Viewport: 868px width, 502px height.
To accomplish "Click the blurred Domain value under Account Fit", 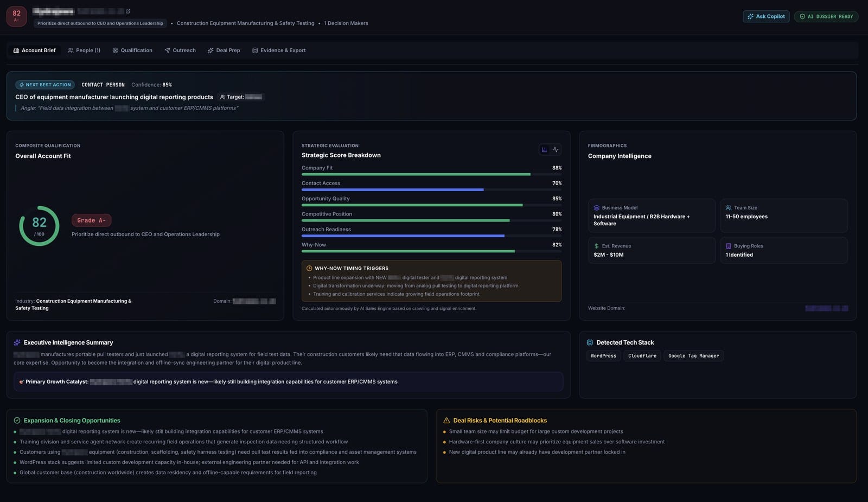I will 254,301.
